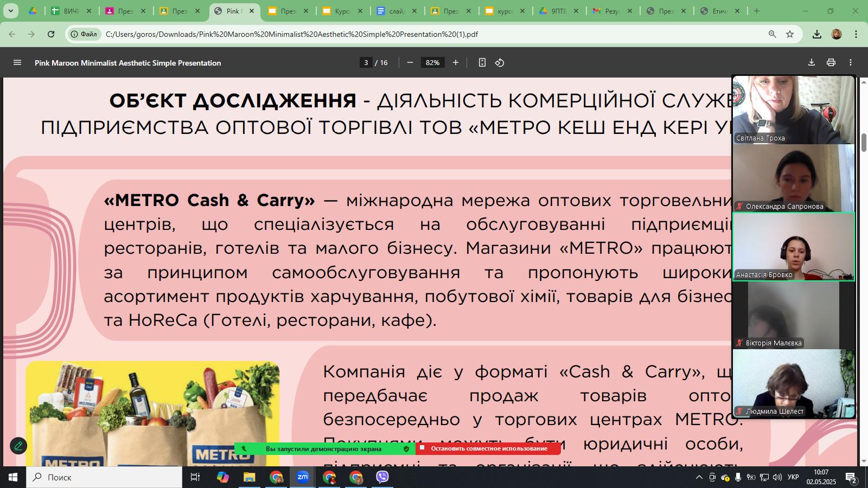Close the 9ПТБ tab
The height and width of the screenshot is (488, 868).
(576, 11)
